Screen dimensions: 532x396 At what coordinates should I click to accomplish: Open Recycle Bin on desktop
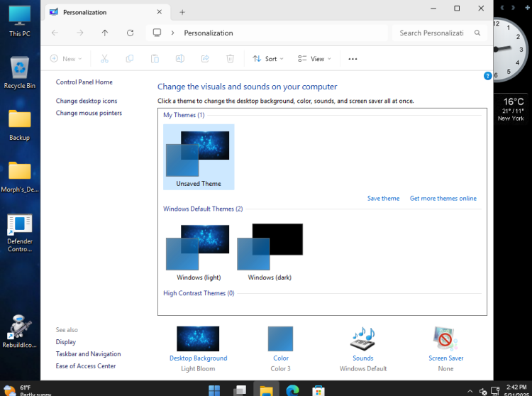click(20, 72)
